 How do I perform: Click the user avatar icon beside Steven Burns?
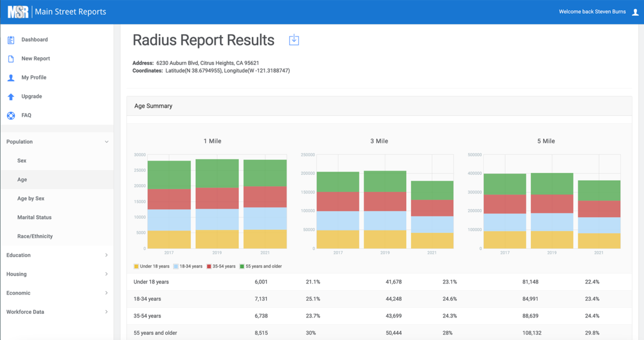tap(635, 12)
